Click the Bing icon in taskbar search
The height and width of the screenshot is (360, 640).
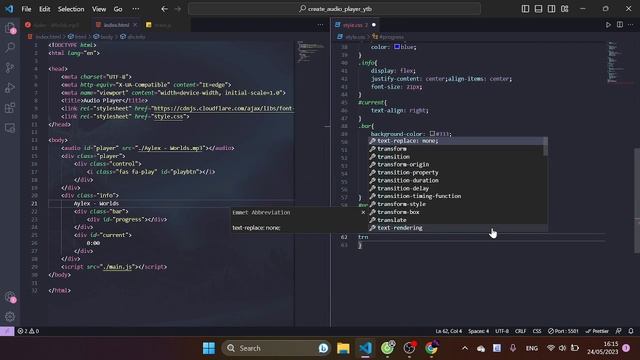coord(323,348)
